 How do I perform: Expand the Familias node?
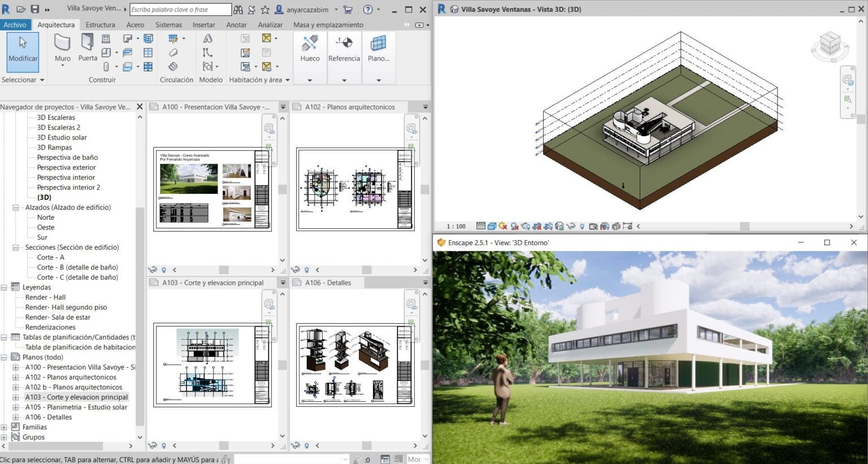coord(5,427)
